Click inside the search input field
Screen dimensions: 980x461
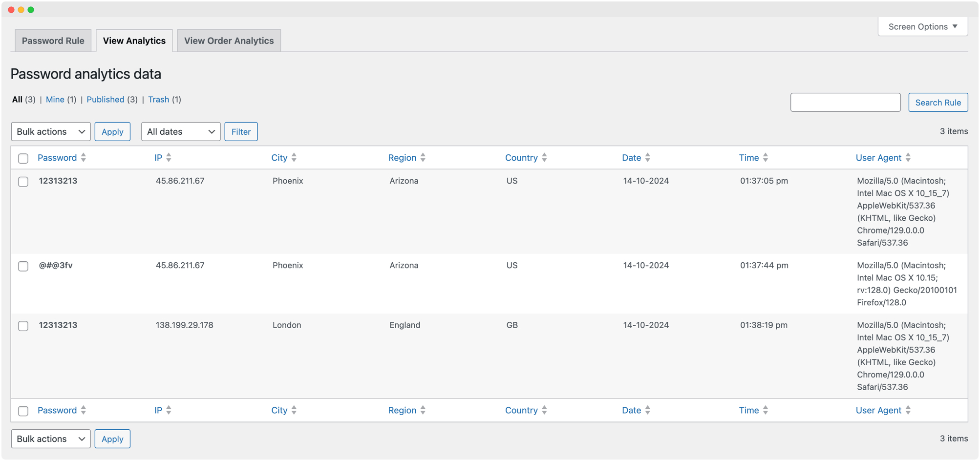tap(846, 102)
